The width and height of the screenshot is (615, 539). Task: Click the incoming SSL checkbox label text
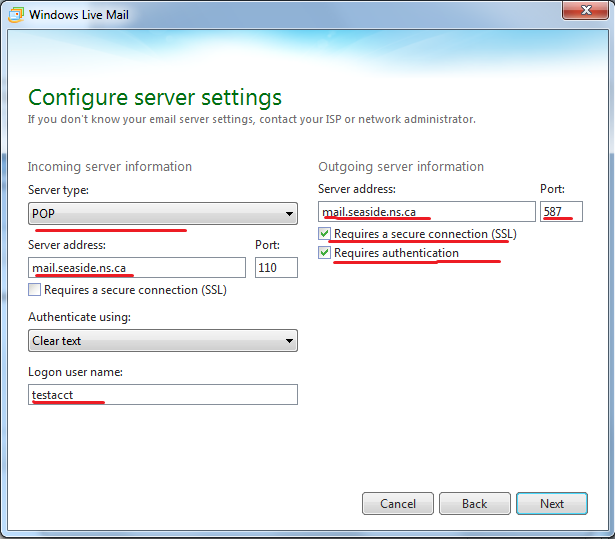click(135, 290)
